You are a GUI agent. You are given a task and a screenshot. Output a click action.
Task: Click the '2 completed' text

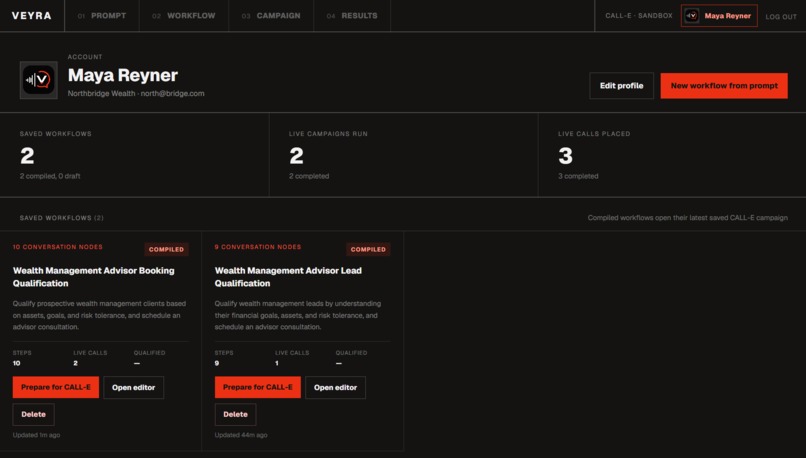[309, 176]
